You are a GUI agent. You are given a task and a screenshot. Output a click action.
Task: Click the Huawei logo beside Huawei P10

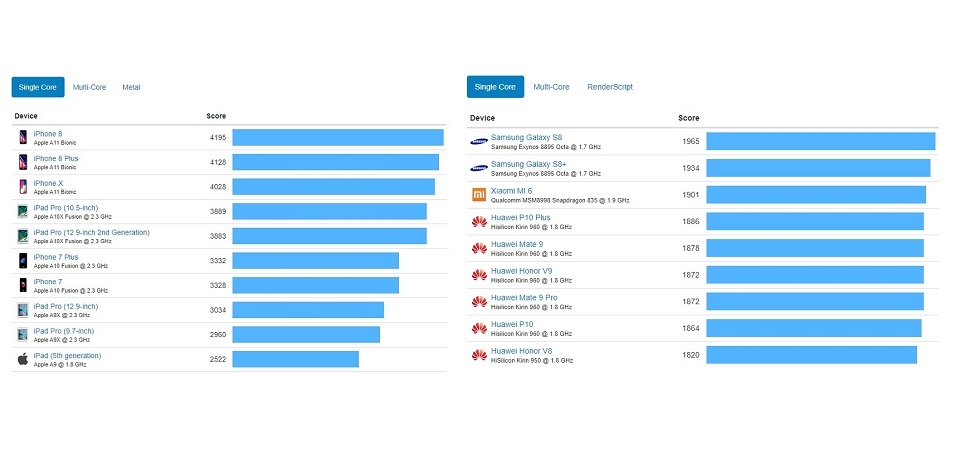pos(479,328)
